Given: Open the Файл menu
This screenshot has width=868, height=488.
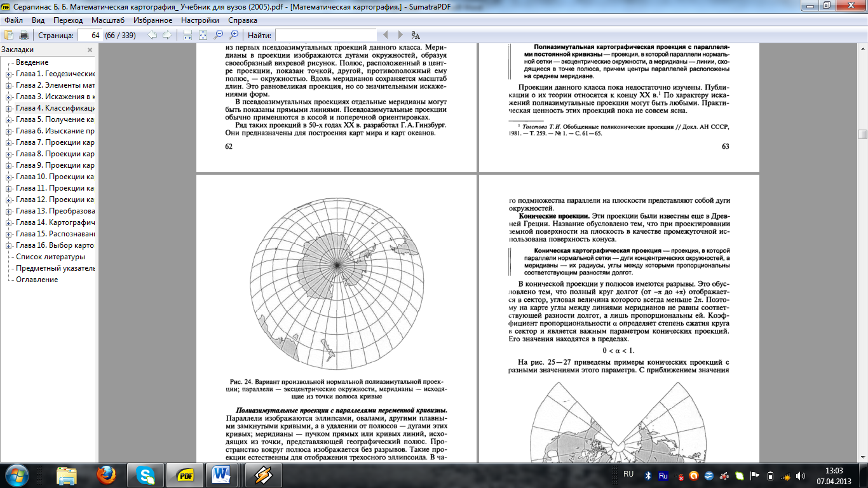Looking at the screenshot, I should (13, 20).
